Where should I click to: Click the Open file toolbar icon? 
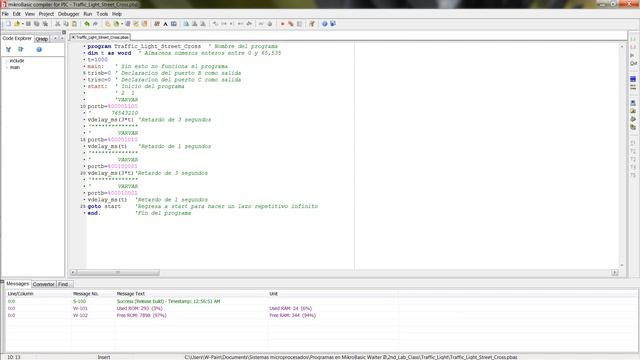17,24
